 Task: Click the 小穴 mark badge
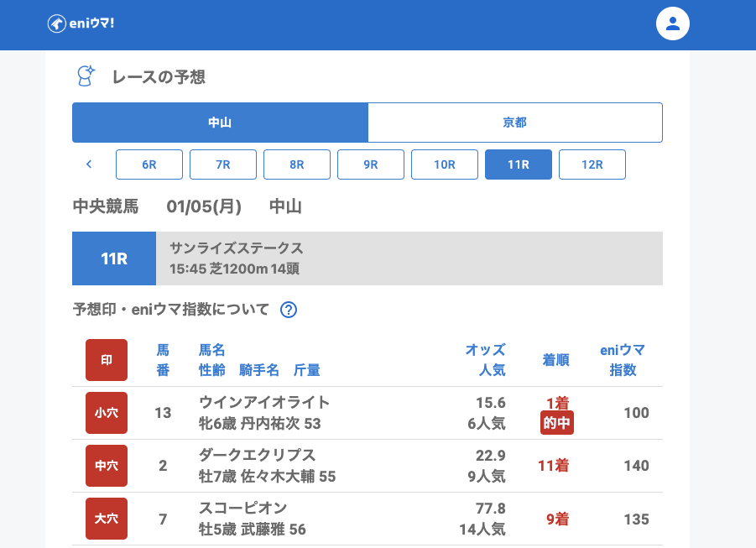tap(107, 413)
